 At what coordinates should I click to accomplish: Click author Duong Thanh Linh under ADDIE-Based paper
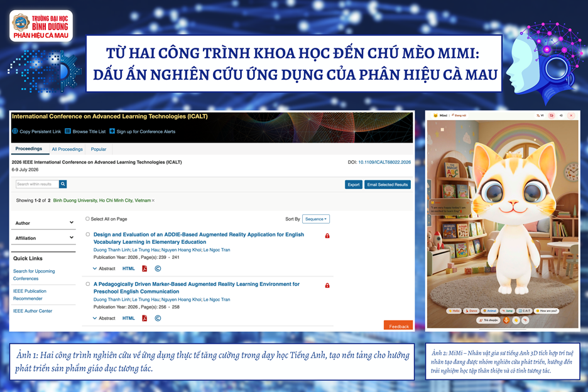[x=112, y=250]
